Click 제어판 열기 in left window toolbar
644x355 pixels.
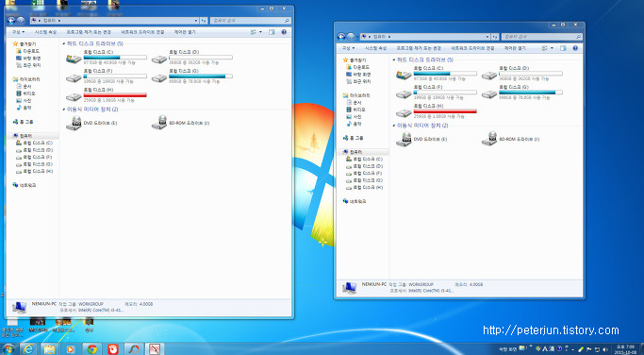(x=185, y=32)
